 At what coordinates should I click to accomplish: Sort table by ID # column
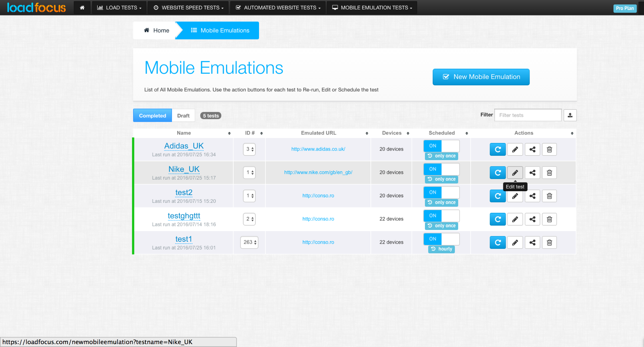point(250,133)
